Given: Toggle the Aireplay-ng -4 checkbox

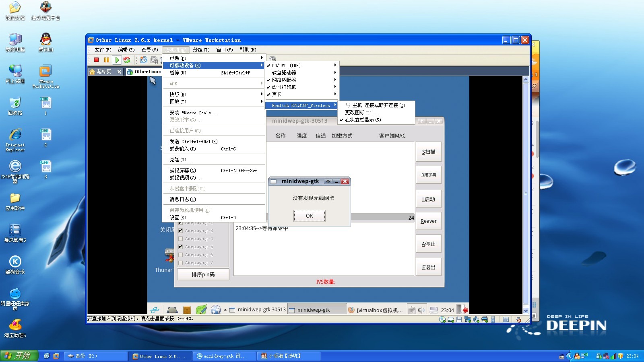Looking at the screenshot, I should (x=181, y=239).
